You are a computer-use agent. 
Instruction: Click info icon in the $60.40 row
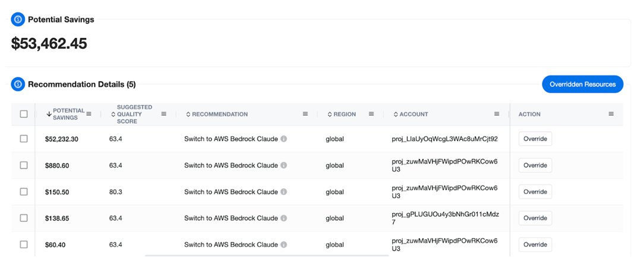[x=284, y=245]
